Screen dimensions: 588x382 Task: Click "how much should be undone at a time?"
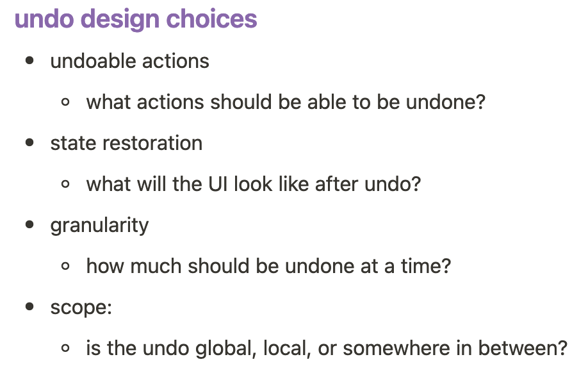coord(268,266)
